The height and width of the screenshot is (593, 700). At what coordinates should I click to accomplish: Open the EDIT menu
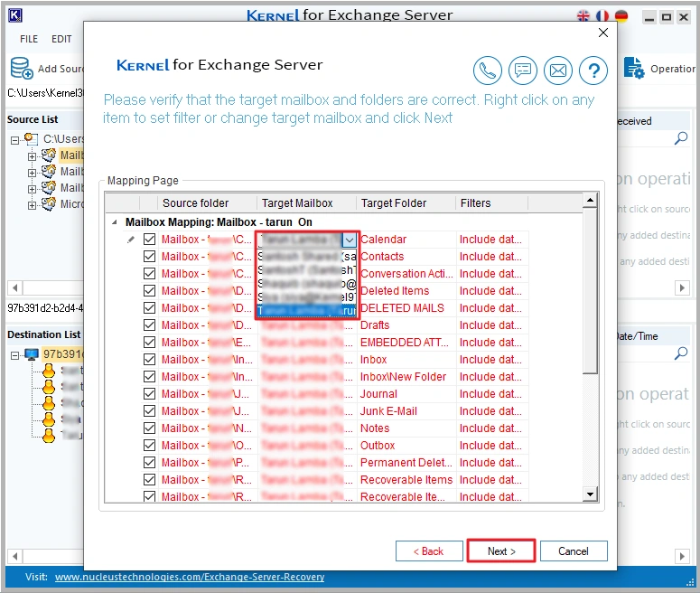coord(61,39)
